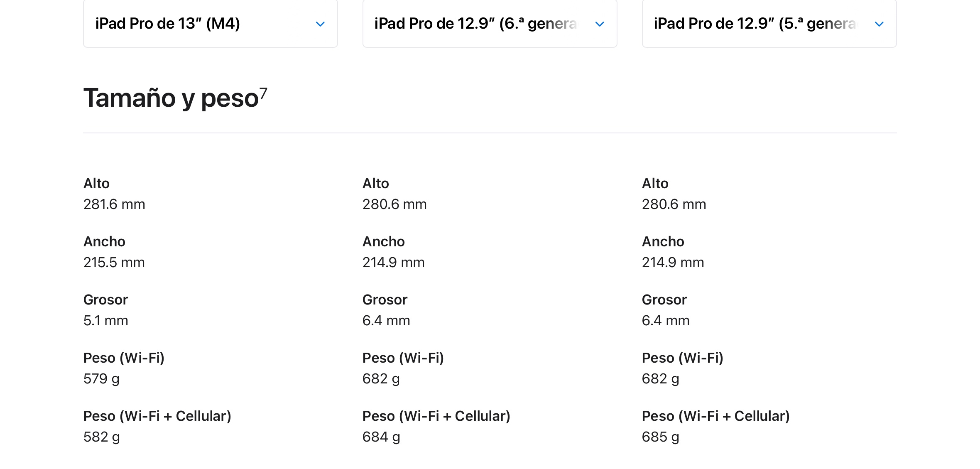Open the iPad Pro 12.9″ 5.ª generación dropdown

click(x=769, y=24)
